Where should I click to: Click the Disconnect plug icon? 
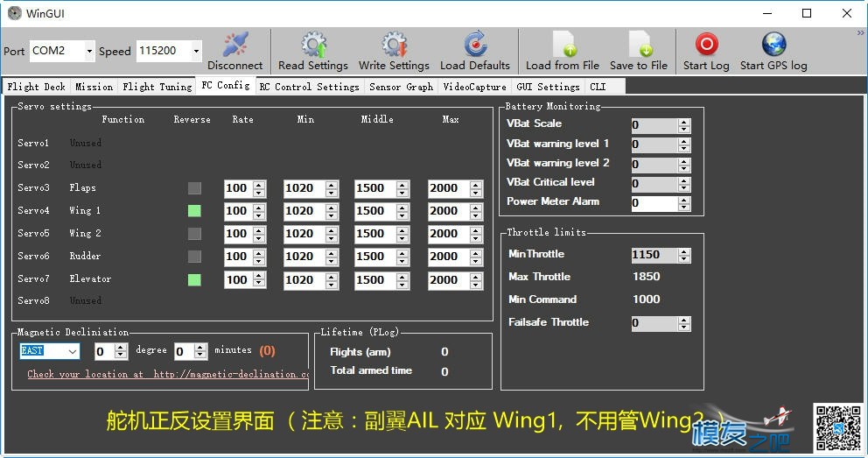(235, 45)
